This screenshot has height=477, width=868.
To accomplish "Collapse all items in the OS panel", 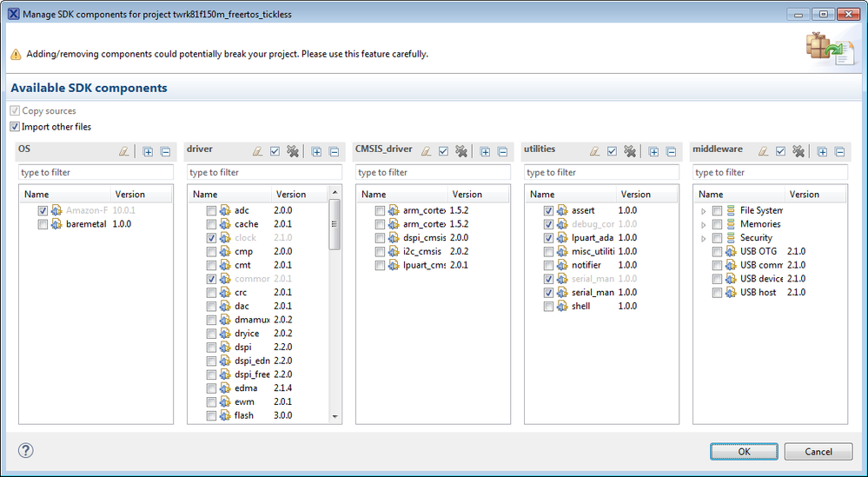I will [165, 151].
